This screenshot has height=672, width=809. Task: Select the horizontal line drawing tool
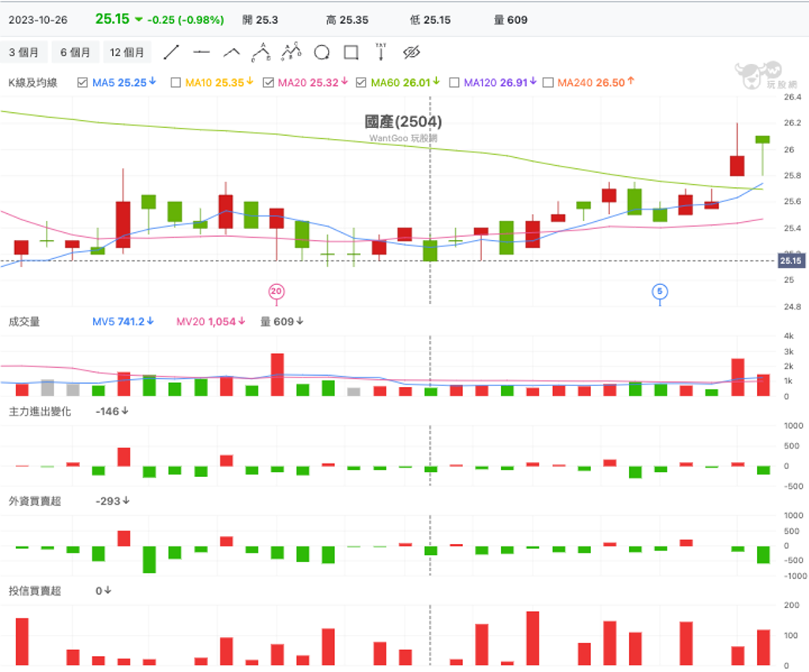pos(201,52)
